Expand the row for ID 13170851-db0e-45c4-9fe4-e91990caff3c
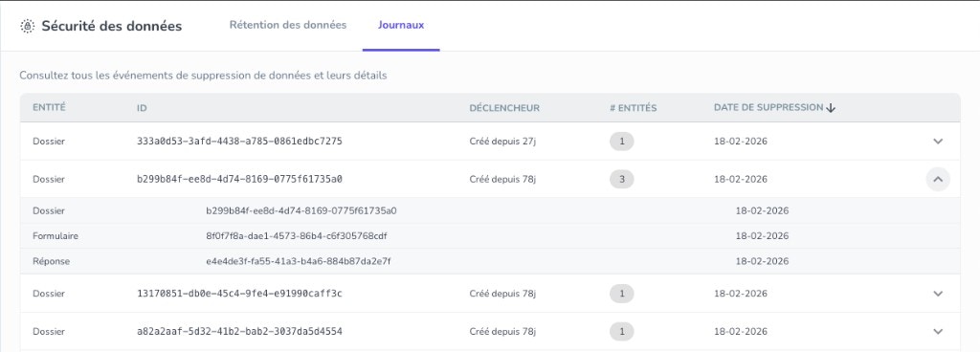Screen dimensions: 980x352 [938, 294]
